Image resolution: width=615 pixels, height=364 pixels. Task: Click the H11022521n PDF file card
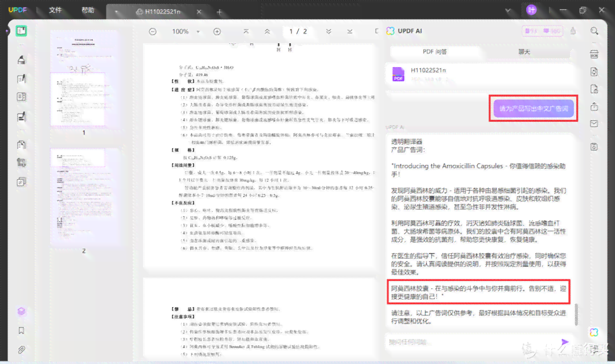479,74
